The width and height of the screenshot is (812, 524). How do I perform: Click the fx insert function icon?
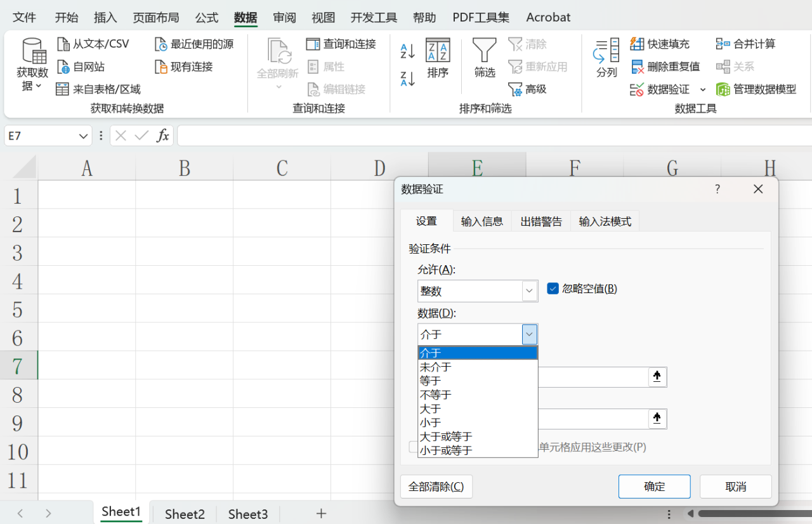tap(163, 135)
